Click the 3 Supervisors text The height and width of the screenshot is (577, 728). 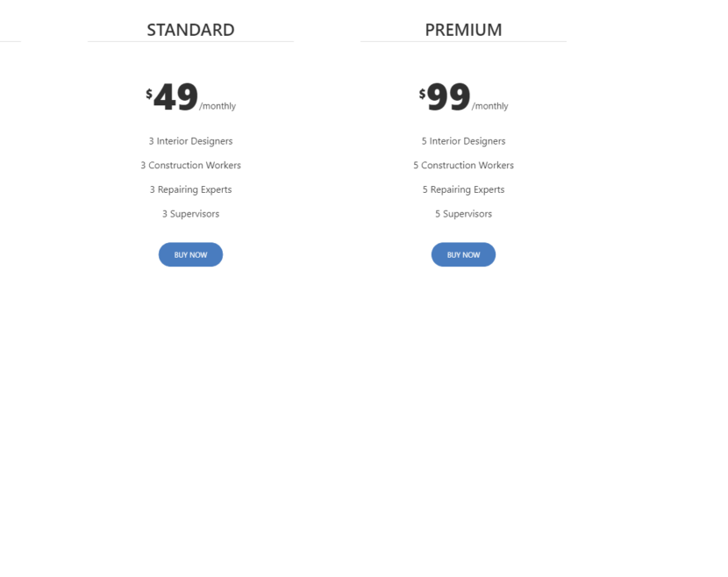190,214
